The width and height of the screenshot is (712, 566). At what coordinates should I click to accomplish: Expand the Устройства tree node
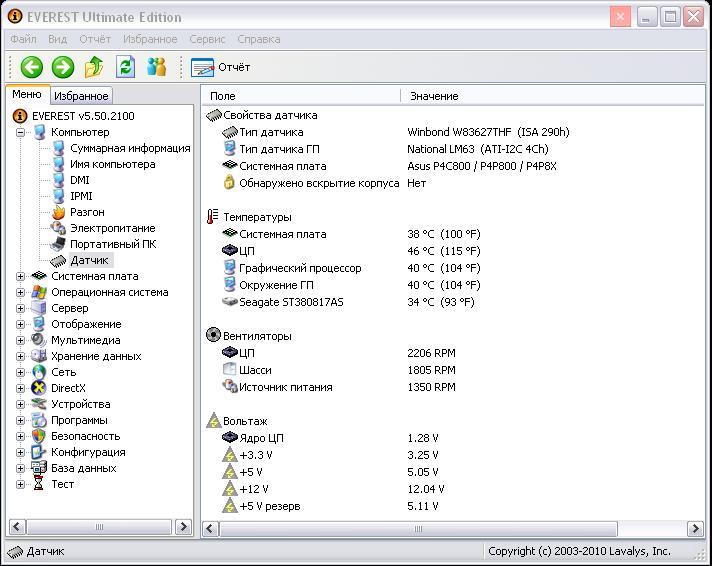coord(20,404)
